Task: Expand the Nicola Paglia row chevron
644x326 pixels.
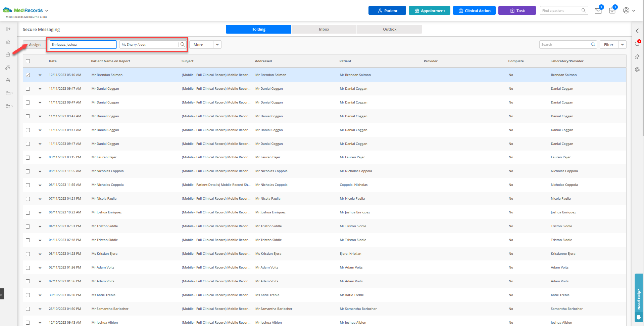Action: pyautogui.click(x=40, y=199)
